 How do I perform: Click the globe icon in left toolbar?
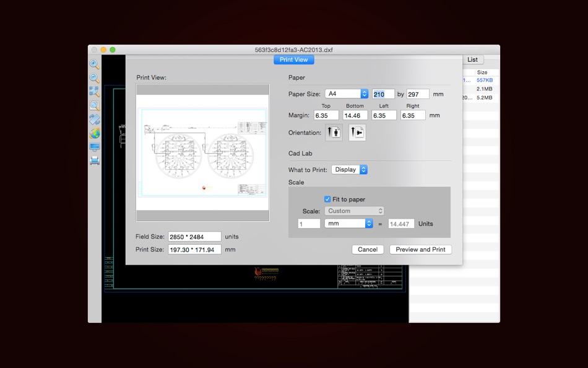click(x=94, y=133)
